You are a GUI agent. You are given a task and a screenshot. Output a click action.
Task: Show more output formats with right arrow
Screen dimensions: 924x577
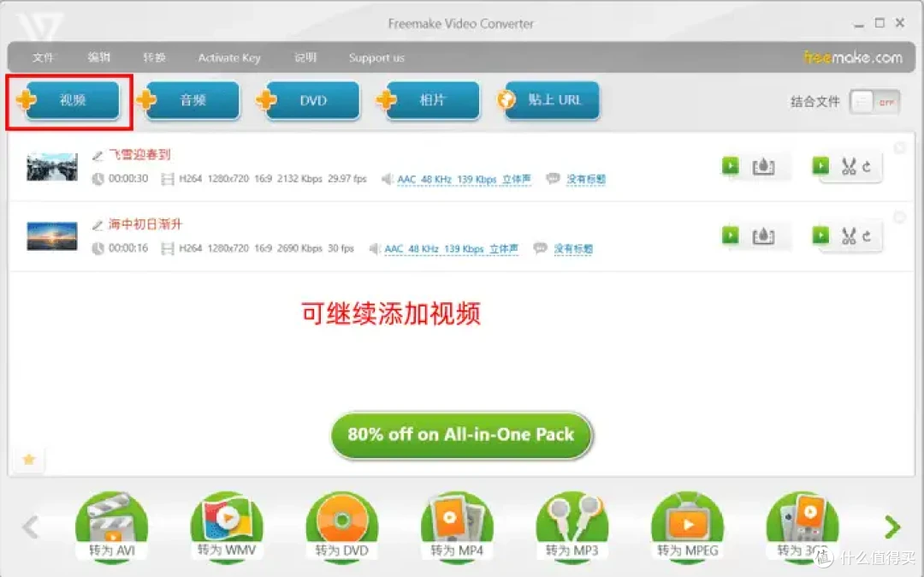tap(892, 526)
